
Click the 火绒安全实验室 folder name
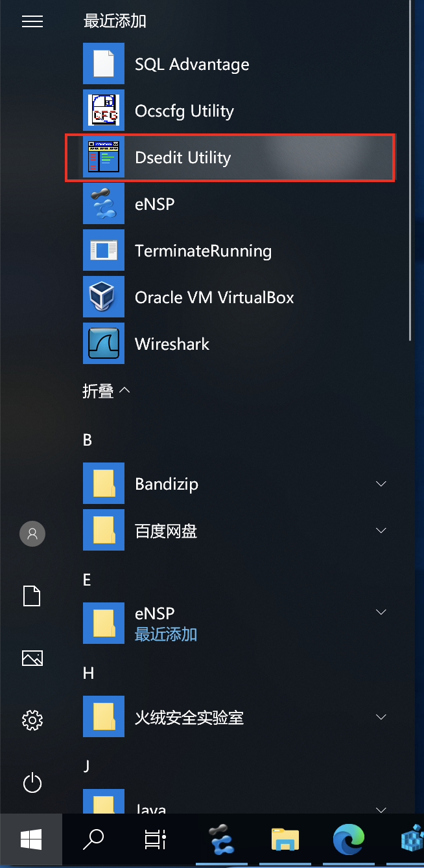click(189, 718)
